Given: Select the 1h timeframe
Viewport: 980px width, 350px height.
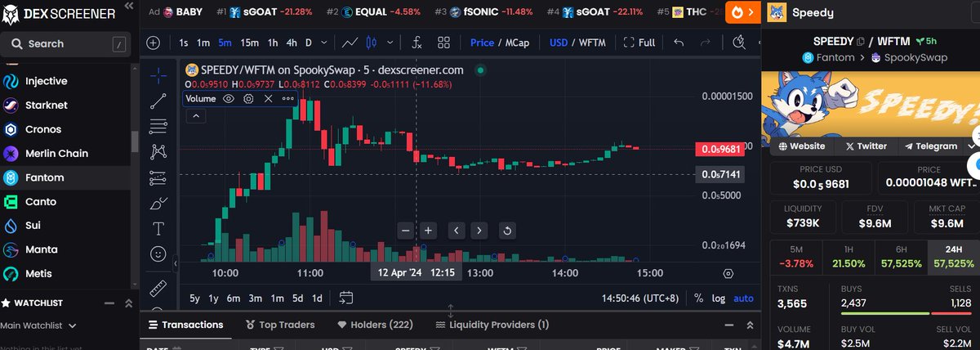Looking at the screenshot, I should pos(273,43).
